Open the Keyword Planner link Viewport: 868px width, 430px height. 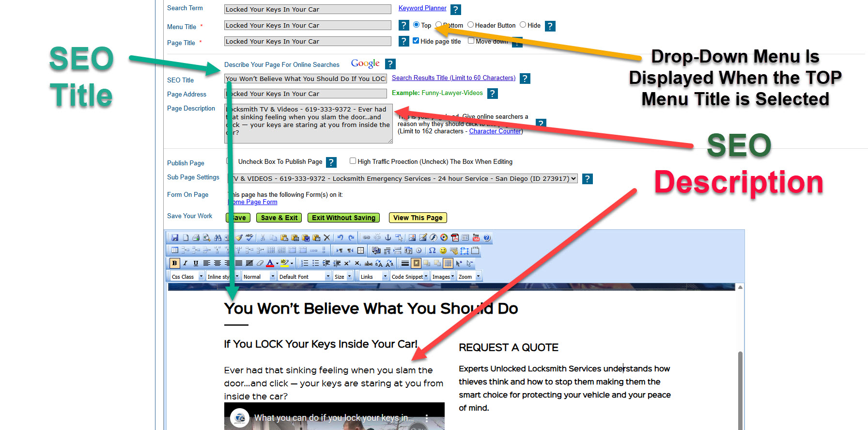click(x=422, y=8)
